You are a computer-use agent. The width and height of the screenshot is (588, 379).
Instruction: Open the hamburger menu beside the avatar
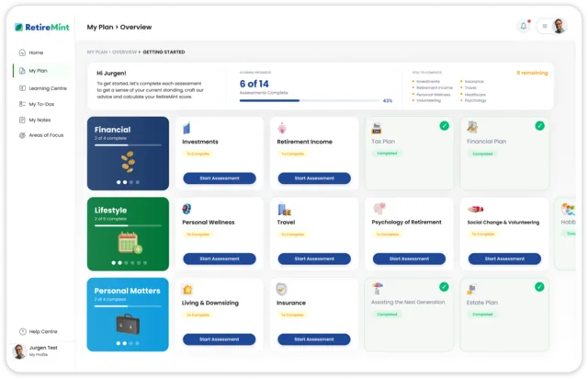tap(545, 26)
